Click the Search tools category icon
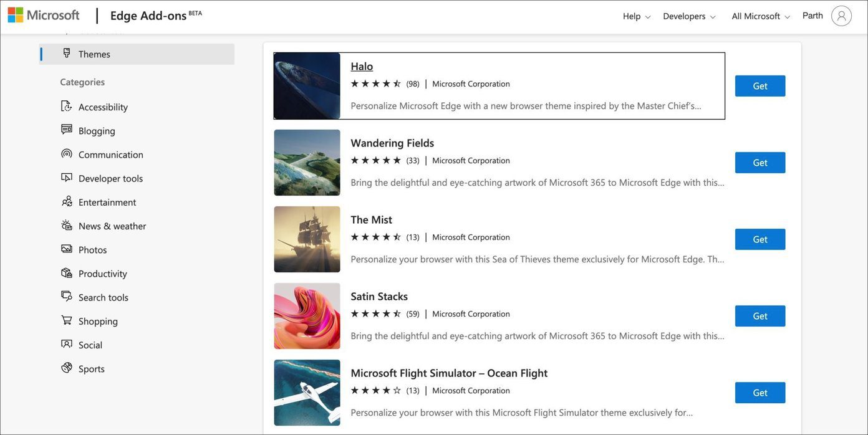868x435 pixels. [x=67, y=297]
